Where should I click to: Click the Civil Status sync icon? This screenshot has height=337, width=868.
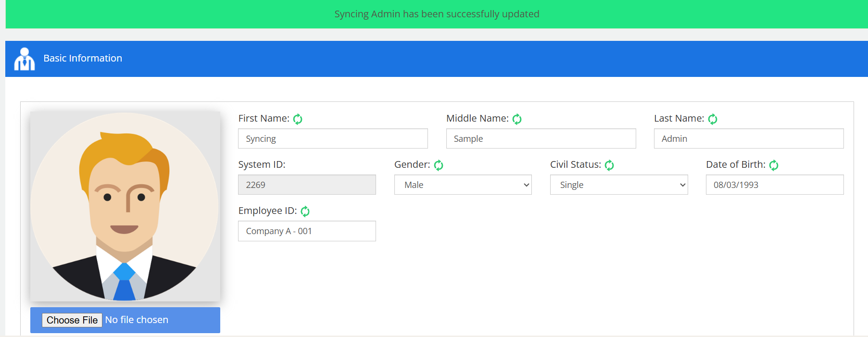[x=609, y=165]
